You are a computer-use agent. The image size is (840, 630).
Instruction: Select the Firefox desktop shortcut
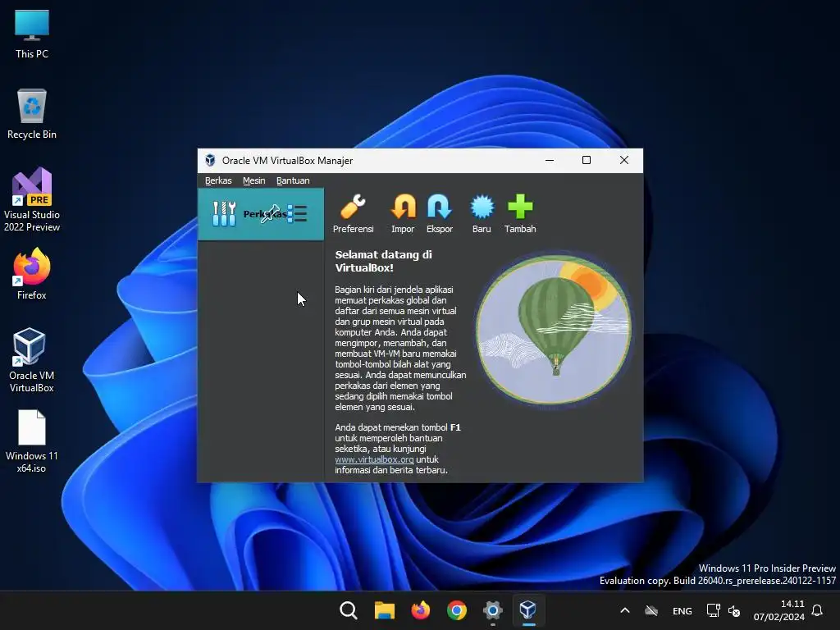[x=32, y=274]
